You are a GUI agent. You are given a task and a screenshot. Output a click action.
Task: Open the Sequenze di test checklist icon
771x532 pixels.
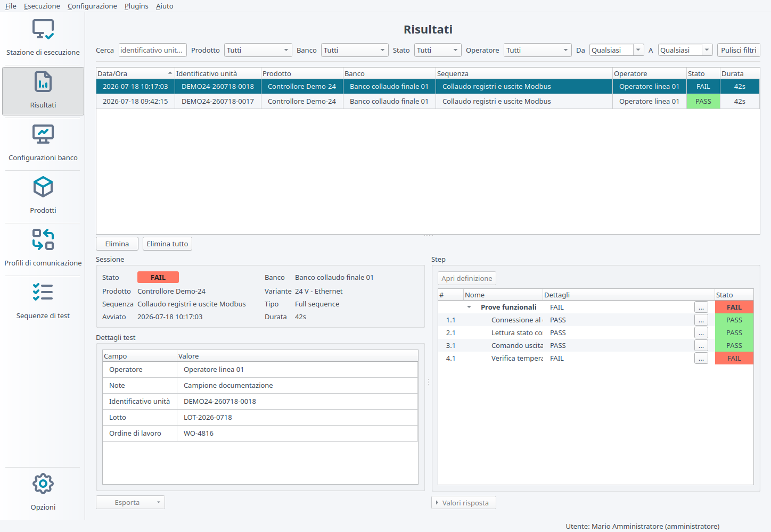click(43, 292)
